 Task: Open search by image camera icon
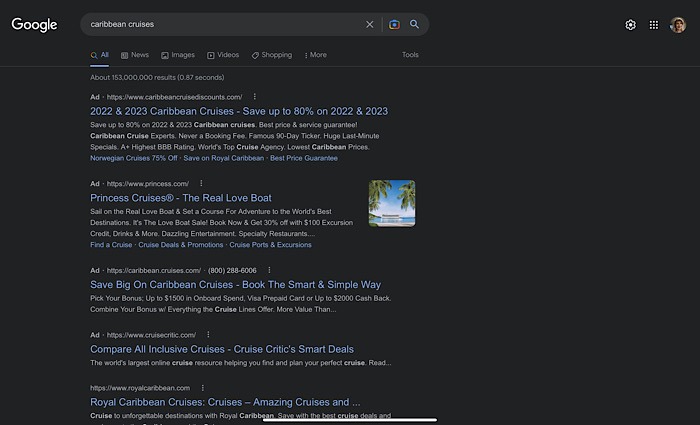click(x=394, y=25)
